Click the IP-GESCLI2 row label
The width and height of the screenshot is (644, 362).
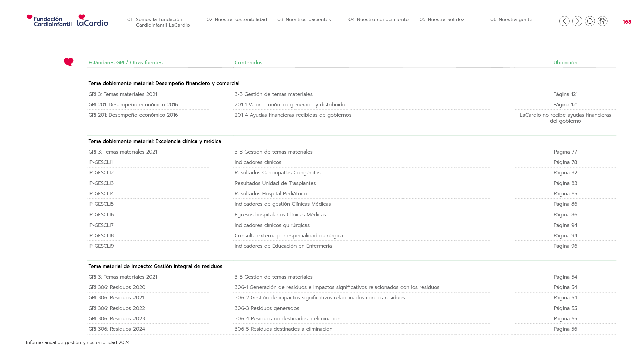[x=101, y=173]
